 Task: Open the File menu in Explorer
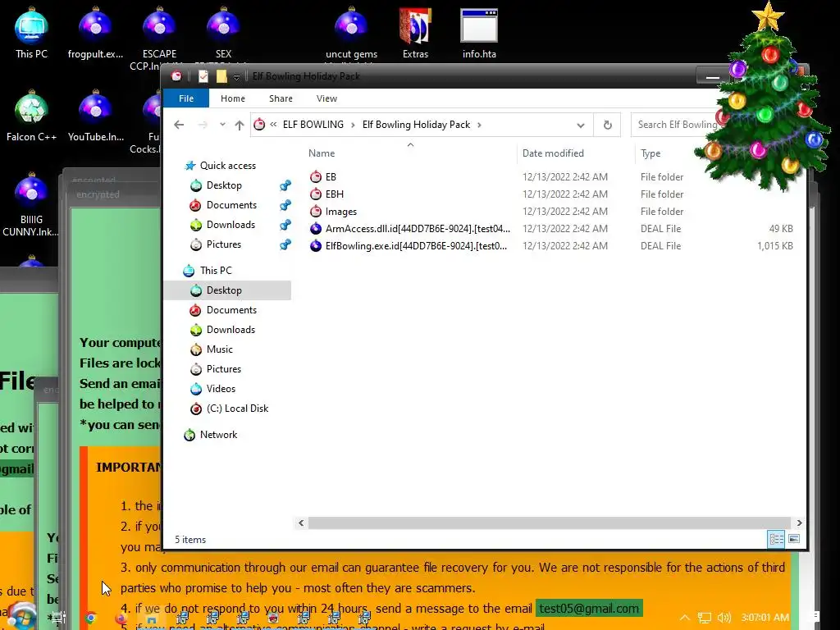(x=186, y=98)
